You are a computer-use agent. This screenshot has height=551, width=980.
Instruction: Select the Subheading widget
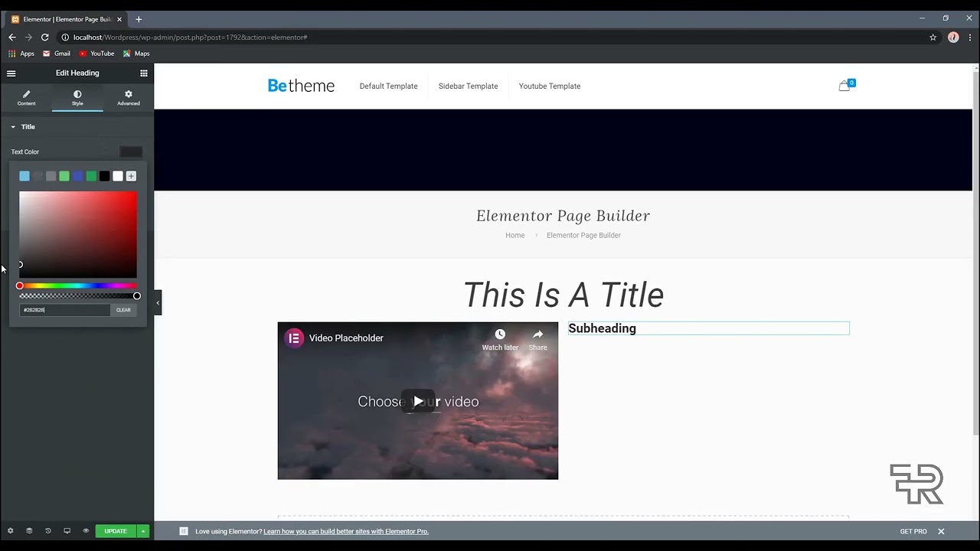pos(709,328)
